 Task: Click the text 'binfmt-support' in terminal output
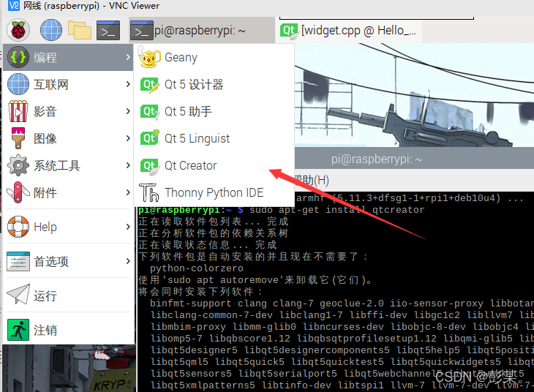190,304
